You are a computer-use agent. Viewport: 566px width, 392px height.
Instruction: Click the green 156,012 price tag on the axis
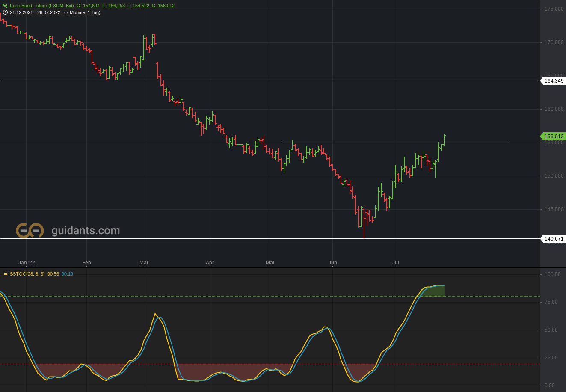(554, 136)
